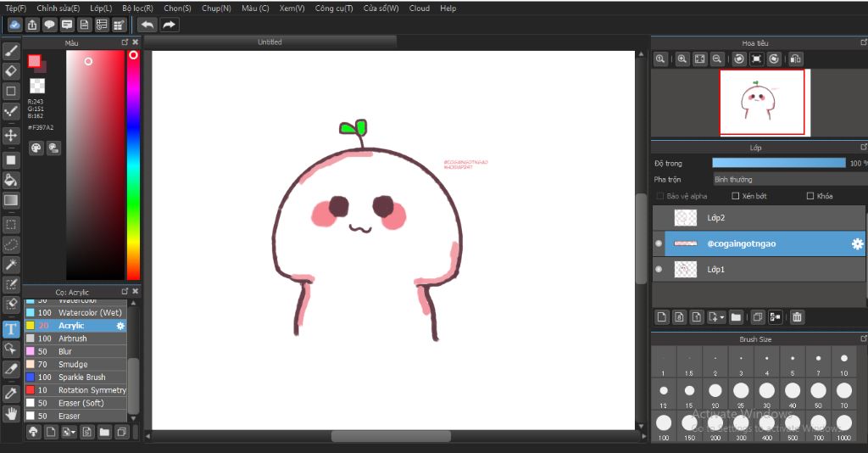
Task: Select the Brush tool
Action: (x=11, y=52)
